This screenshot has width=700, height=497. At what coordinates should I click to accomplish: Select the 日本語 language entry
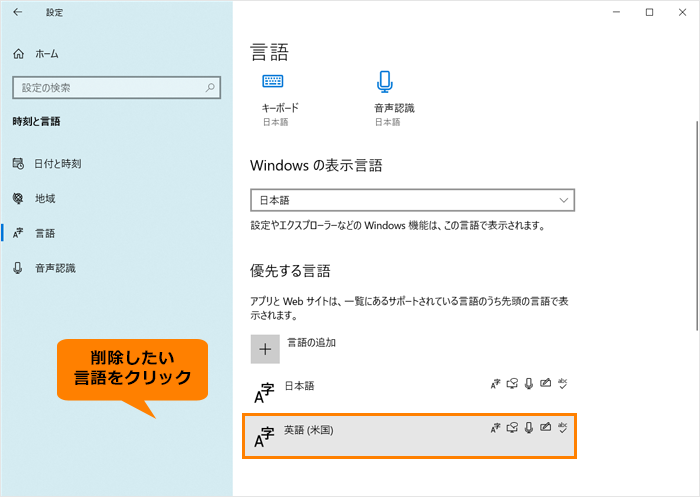pyautogui.click(x=409, y=393)
